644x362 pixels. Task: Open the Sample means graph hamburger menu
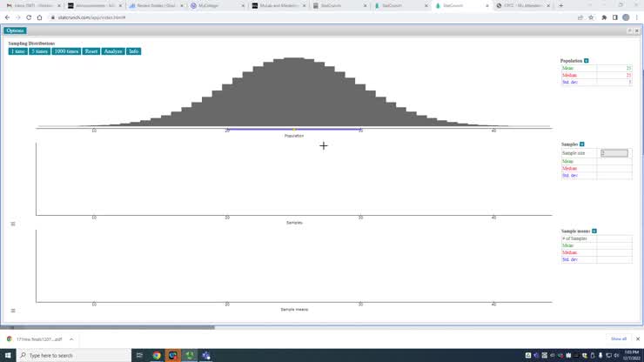[12, 311]
